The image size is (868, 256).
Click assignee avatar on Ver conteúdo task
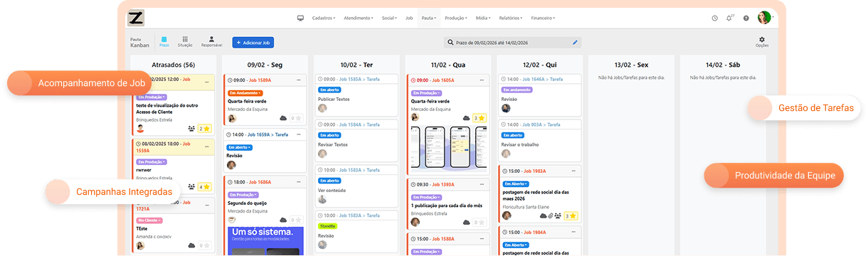[322, 199]
